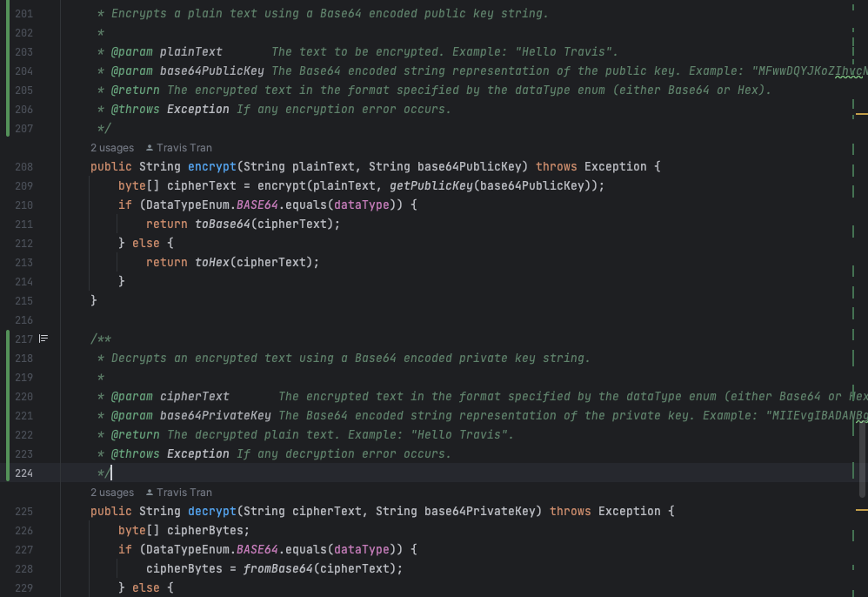Click green change marker beside line 204
Screen dimensions: 868x597
[8, 71]
